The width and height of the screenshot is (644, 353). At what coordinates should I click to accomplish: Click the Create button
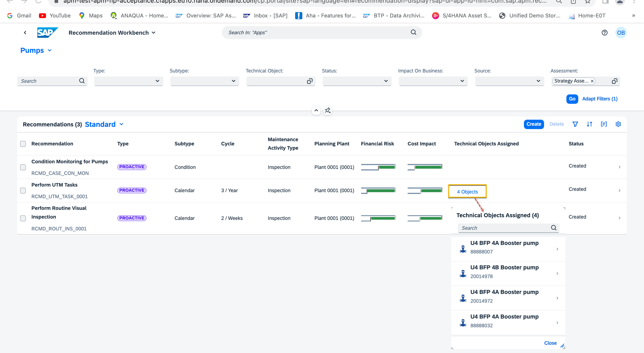(x=534, y=124)
